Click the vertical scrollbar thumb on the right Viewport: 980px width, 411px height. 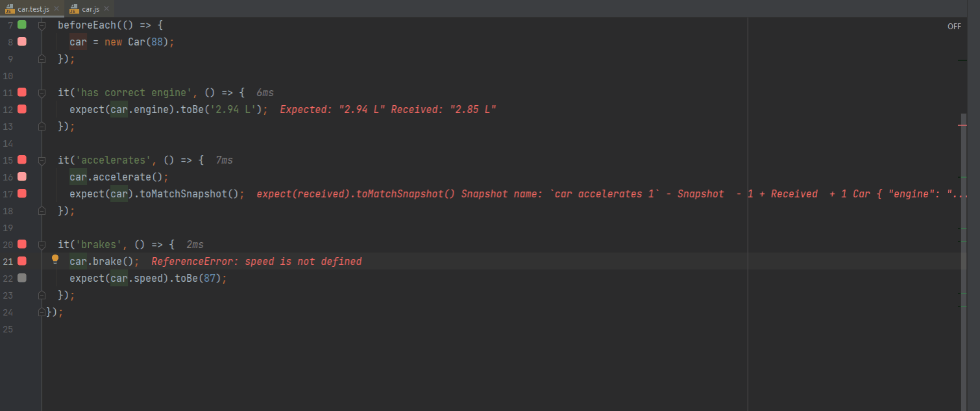tap(964, 260)
